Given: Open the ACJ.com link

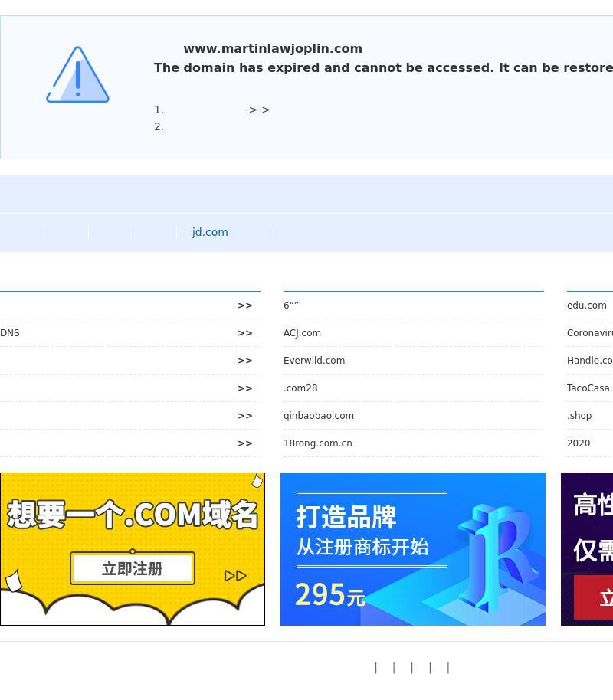Looking at the screenshot, I should tap(302, 333).
